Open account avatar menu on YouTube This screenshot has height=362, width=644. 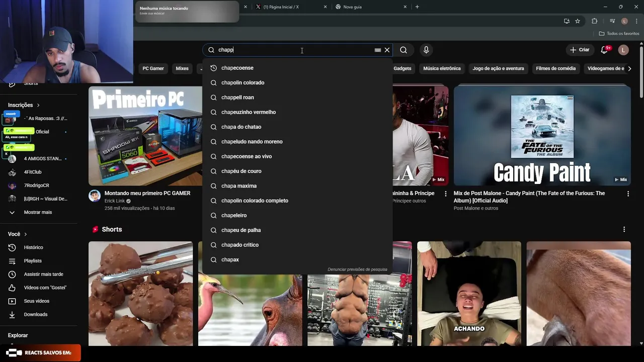tap(623, 50)
